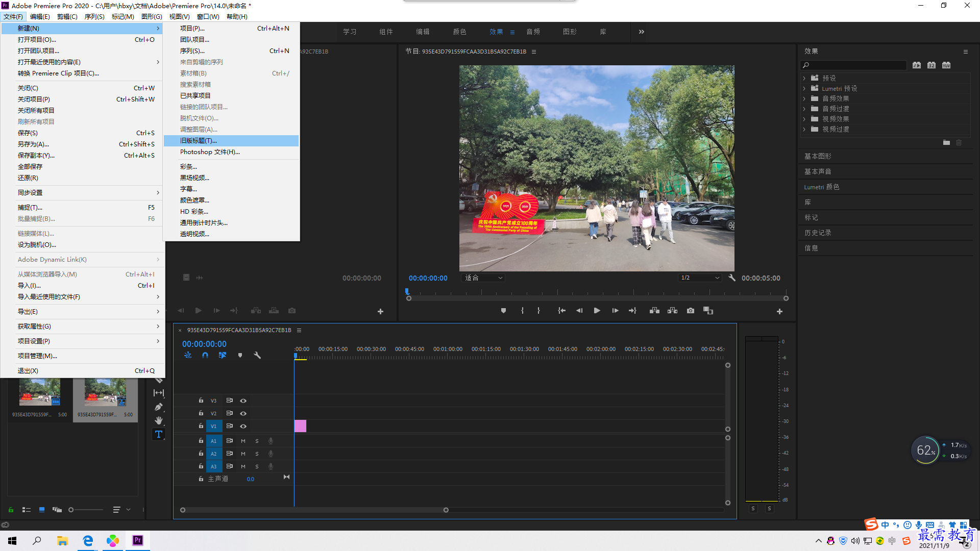Switch to the 编辑 workspace tab

coord(423,32)
